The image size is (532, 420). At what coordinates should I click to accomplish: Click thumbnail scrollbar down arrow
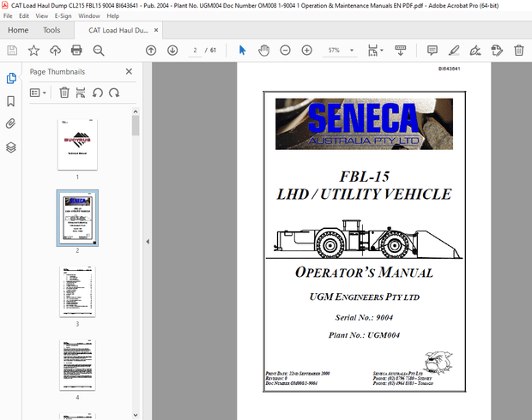(136, 415)
